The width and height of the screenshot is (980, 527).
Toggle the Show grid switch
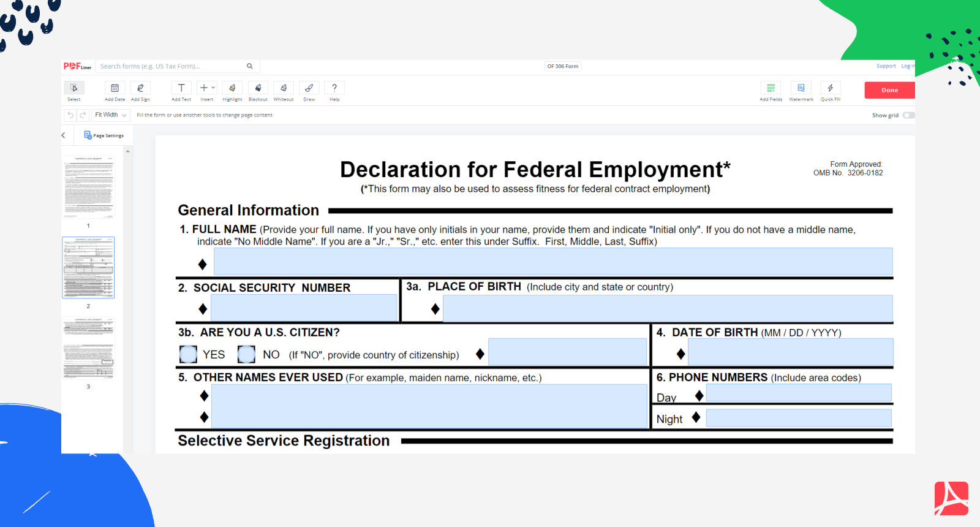(x=908, y=115)
